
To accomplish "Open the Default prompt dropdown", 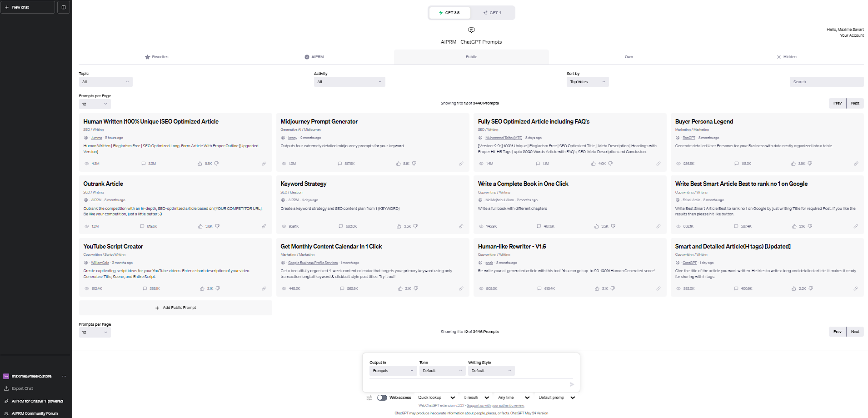I will pos(557,398).
